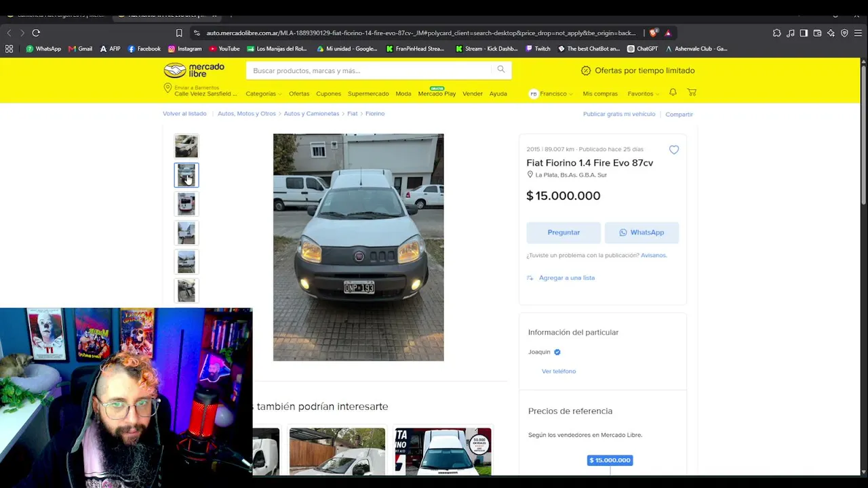
Task: Click the Brave VPN icon
Action: [844, 33]
